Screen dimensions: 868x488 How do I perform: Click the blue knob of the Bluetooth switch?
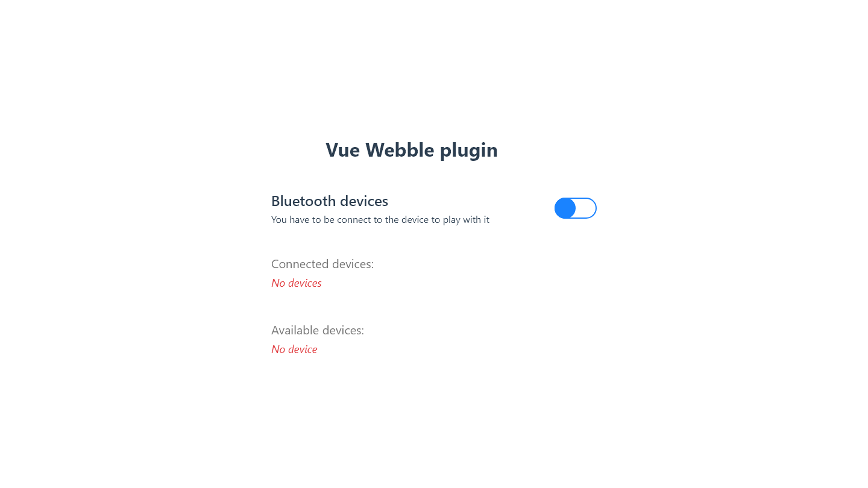coord(565,208)
